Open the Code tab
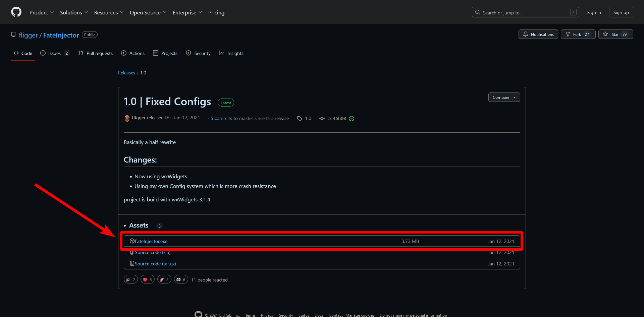The width and height of the screenshot is (644, 317). tap(23, 53)
